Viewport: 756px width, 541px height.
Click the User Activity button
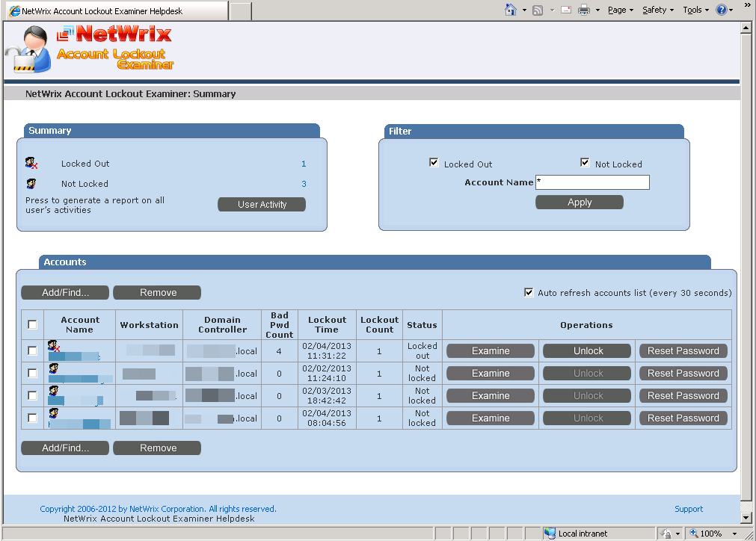(262, 204)
